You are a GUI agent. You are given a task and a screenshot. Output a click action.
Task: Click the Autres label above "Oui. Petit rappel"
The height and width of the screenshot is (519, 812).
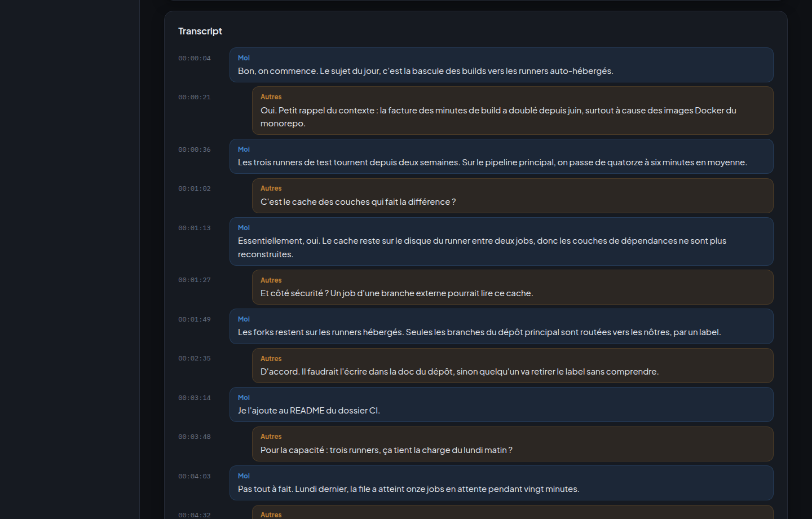(x=271, y=97)
